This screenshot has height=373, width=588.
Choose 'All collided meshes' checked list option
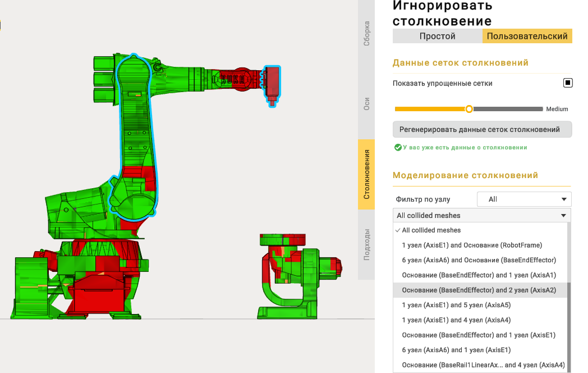(431, 230)
